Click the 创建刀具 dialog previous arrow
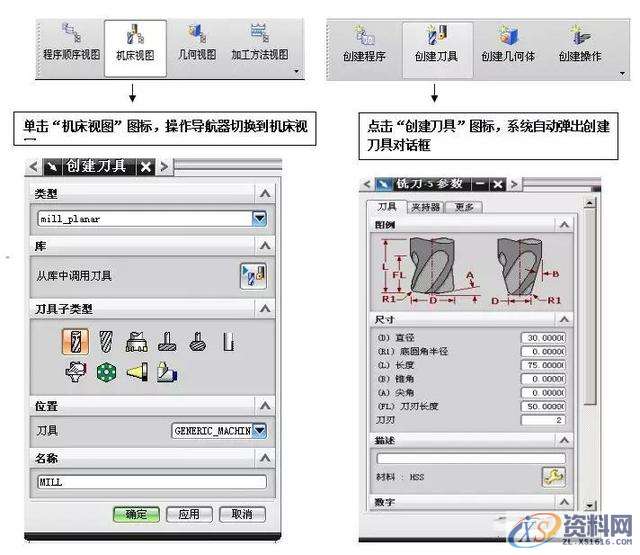Viewport: 640px width, 555px height. point(33,166)
